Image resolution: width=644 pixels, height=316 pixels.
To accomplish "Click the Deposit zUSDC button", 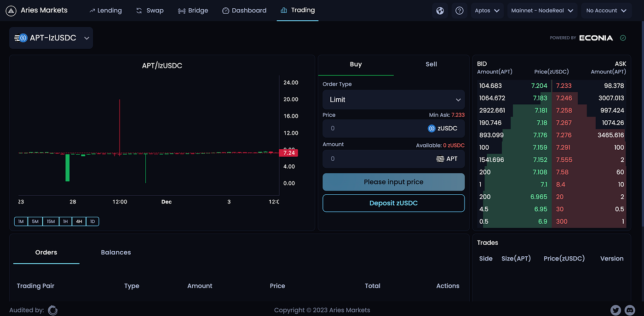I will [x=394, y=203].
